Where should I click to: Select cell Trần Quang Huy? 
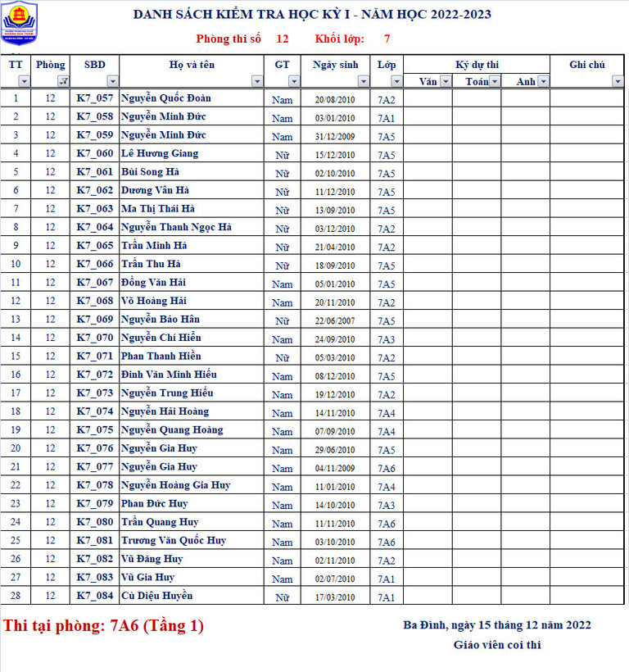(x=192, y=522)
